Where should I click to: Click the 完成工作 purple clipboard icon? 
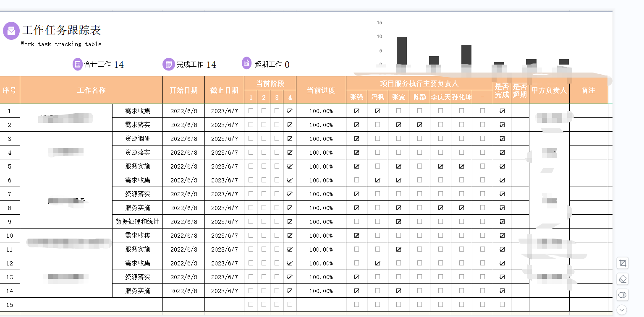click(x=169, y=64)
